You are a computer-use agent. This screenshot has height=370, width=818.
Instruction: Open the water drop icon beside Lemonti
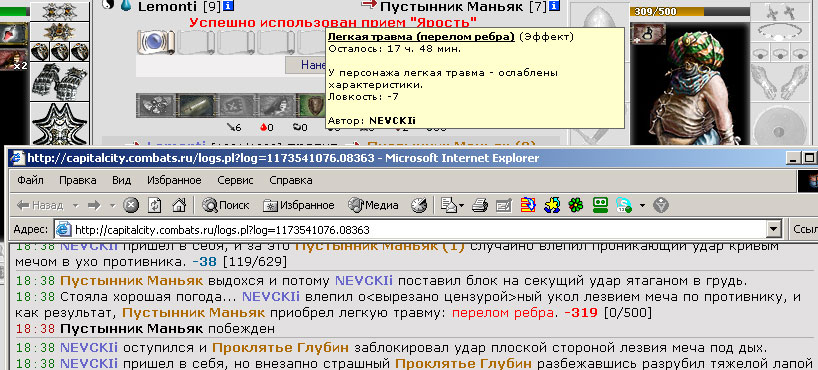126,6
